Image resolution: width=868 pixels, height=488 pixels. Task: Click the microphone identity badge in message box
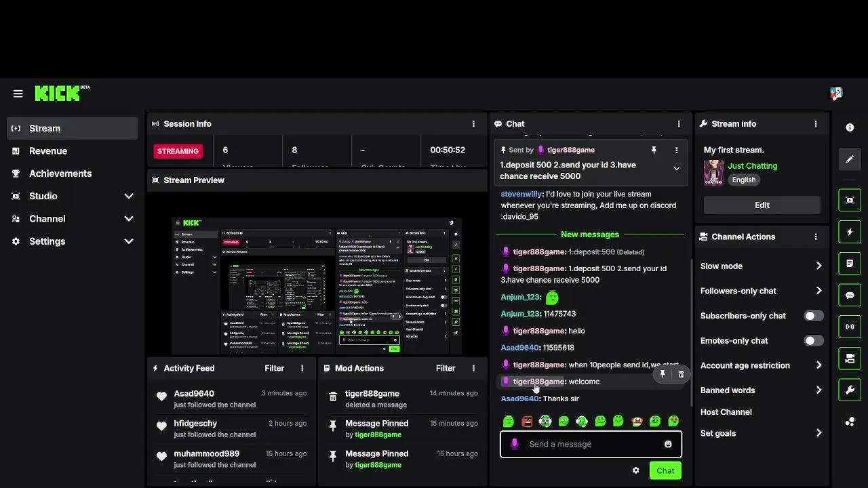[x=515, y=444]
